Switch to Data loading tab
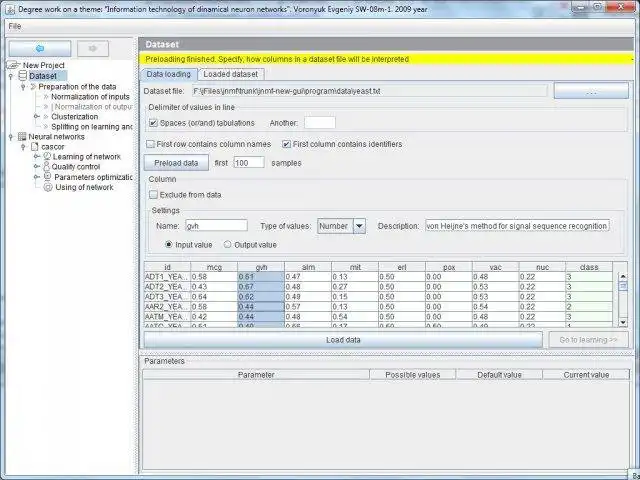640x480 pixels. point(169,74)
